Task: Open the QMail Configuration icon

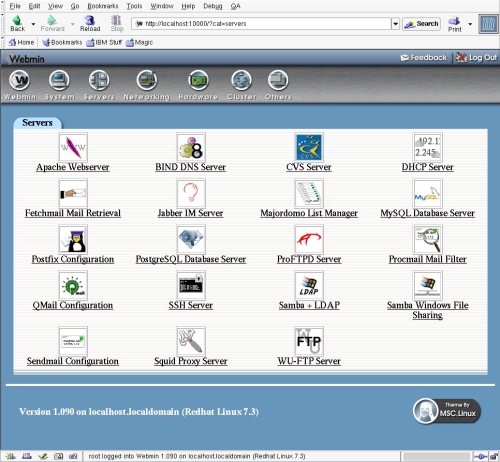Action: tap(73, 285)
